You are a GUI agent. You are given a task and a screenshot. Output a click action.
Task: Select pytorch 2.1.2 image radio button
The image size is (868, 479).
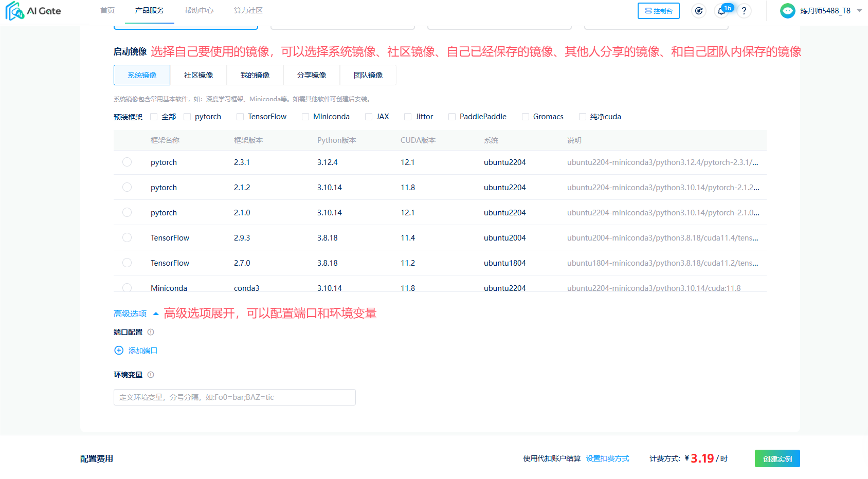tap(127, 187)
